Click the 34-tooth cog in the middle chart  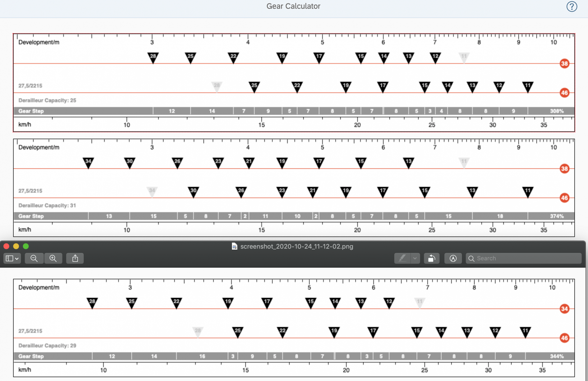point(88,162)
